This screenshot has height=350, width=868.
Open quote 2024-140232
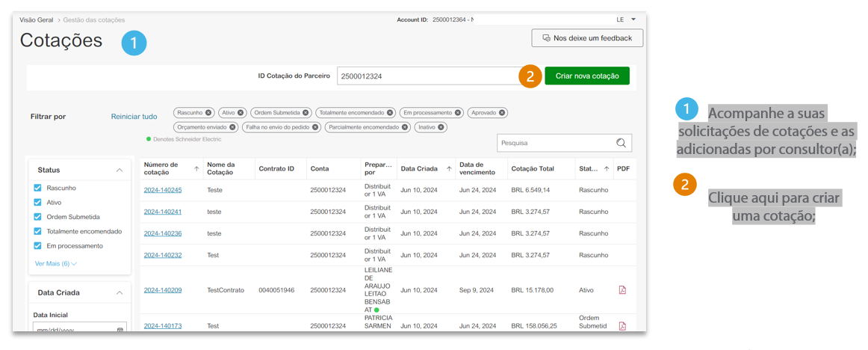point(163,255)
